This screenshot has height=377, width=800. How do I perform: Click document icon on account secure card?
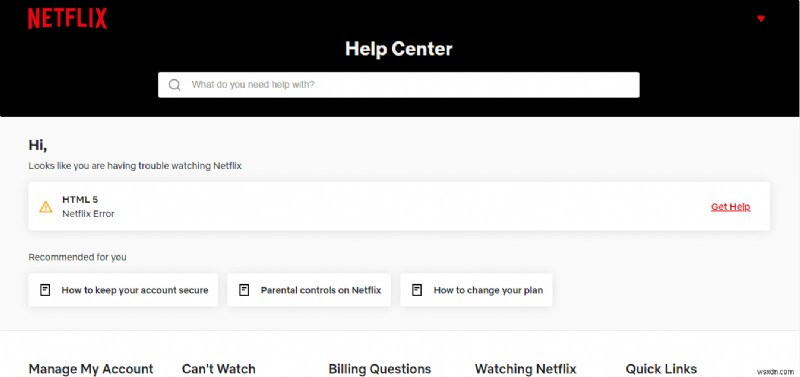point(45,290)
